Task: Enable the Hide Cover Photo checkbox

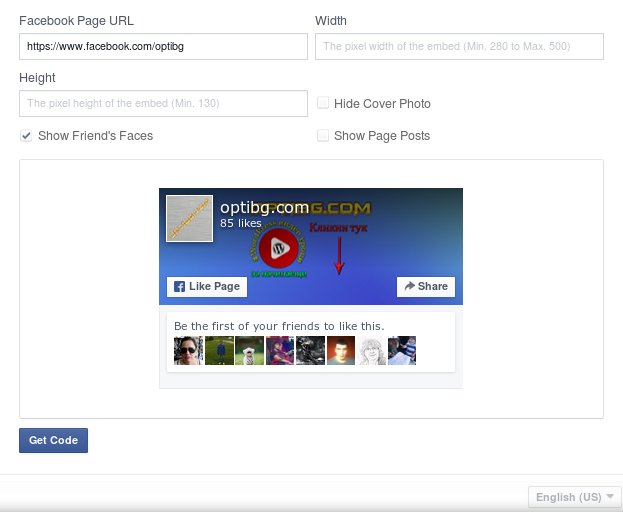Action: pos(323,103)
